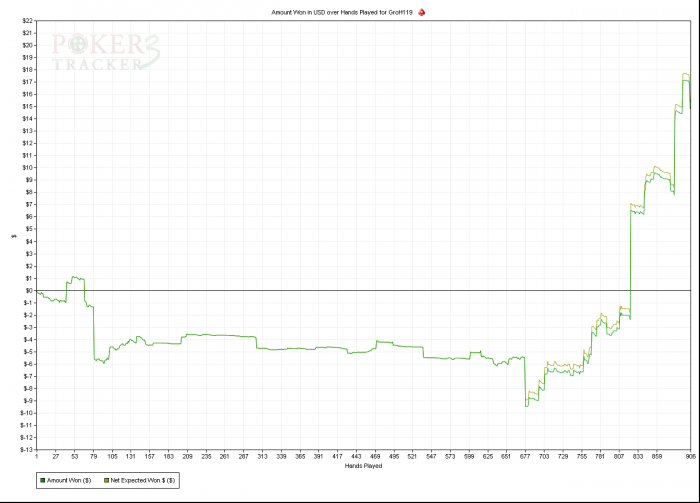700x503 pixels.
Task: Click the '$0' y-axis label
Action: 29,291
